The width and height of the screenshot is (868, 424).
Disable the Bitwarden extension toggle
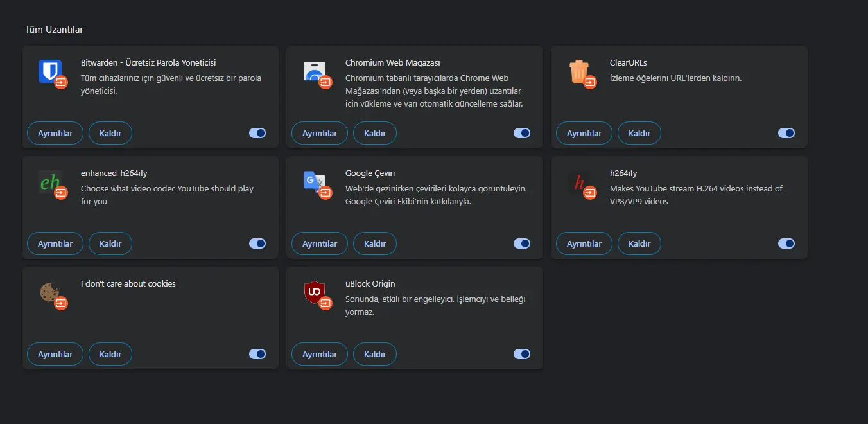[257, 133]
